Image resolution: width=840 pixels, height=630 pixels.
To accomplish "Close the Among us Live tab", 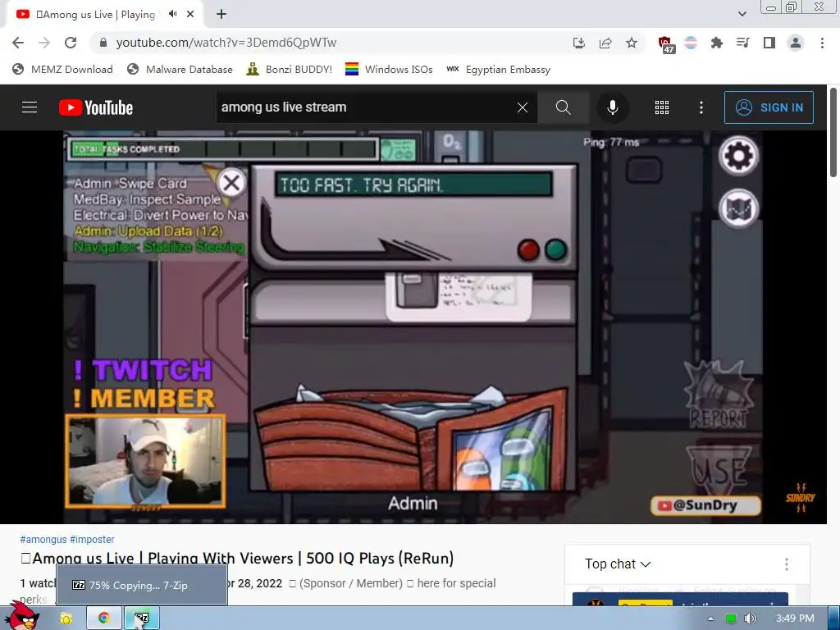I will (190, 14).
